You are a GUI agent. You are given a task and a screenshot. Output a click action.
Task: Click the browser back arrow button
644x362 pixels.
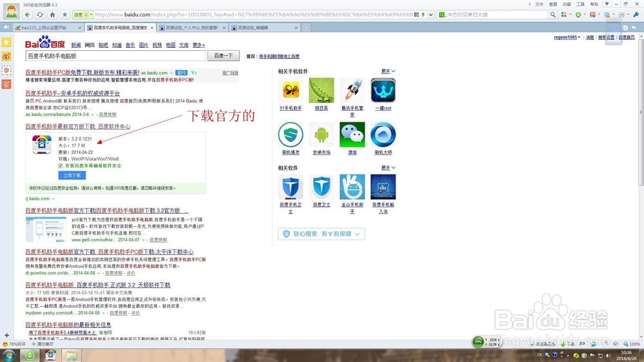click(28, 15)
